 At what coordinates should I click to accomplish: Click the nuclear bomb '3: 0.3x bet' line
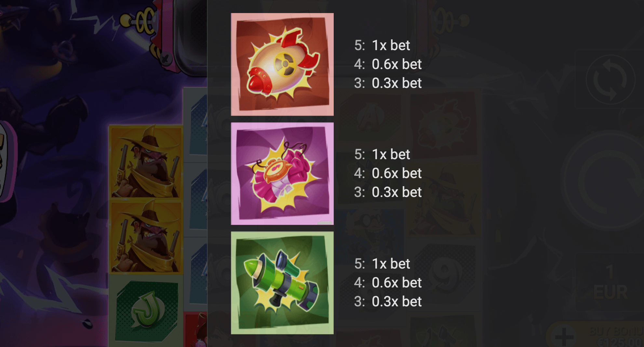[388, 83]
